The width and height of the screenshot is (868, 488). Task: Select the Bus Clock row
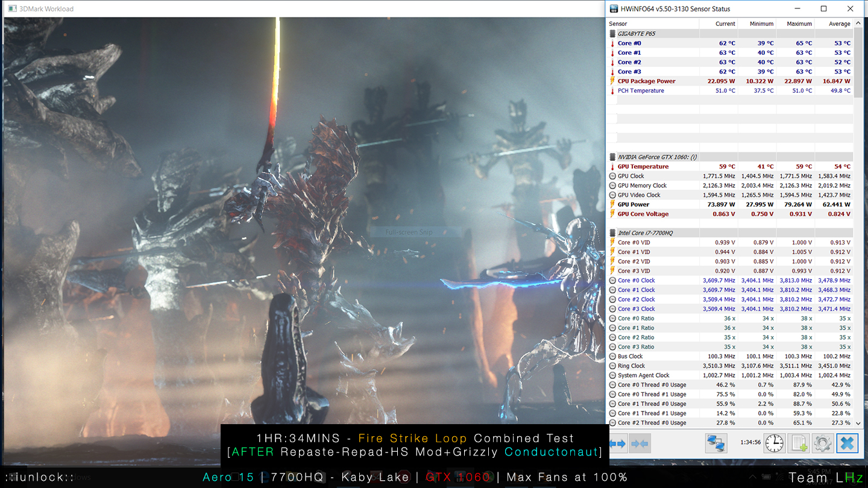tap(730, 357)
